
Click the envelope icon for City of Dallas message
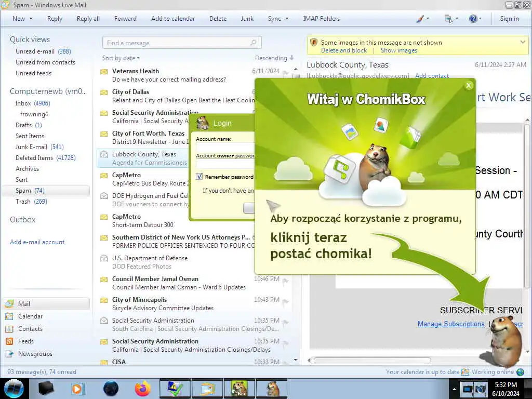pyautogui.click(x=104, y=92)
